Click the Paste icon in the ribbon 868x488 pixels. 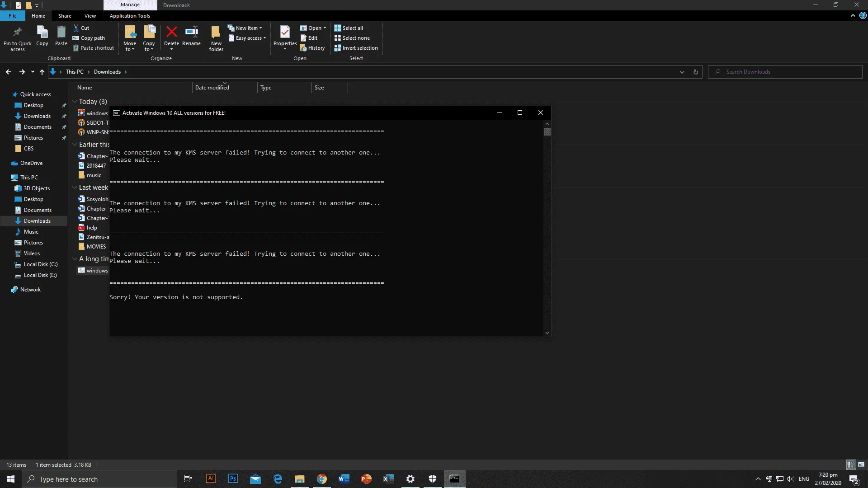click(x=61, y=33)
